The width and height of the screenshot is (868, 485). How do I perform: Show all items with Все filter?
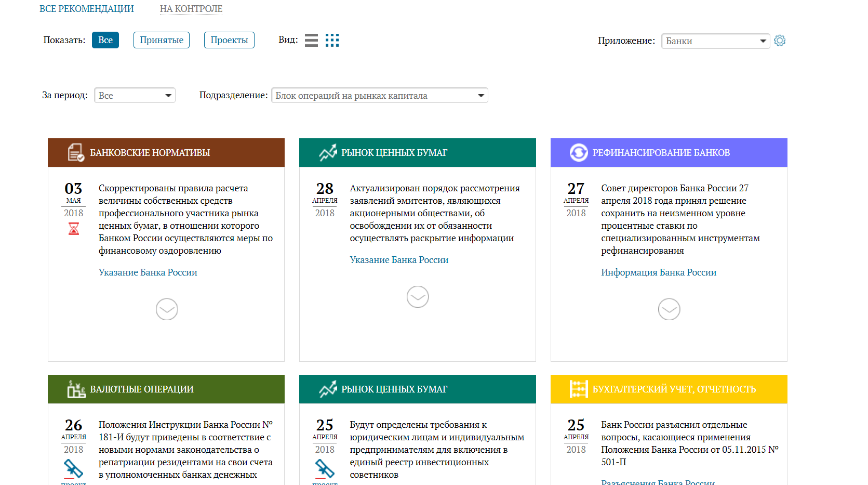coord(105,40)
